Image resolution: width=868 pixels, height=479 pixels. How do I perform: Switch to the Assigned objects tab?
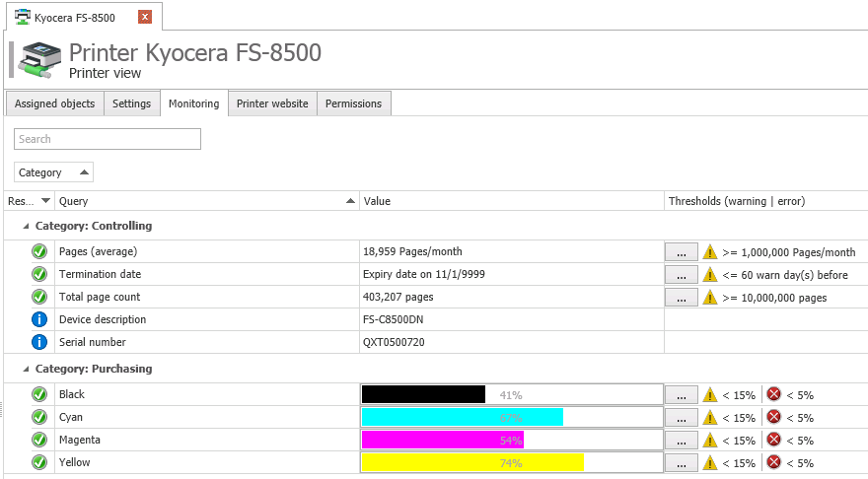coord(54,103)
